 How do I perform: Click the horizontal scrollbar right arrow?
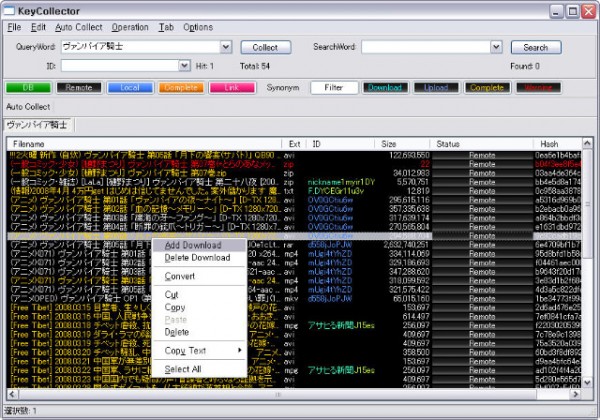pos(575,394)
